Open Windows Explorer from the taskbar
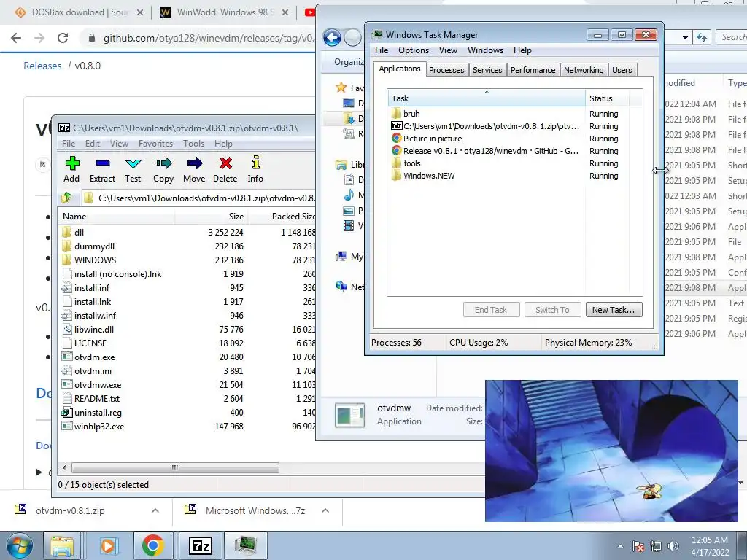The image size is (747, 560). (x=62, y=545)
